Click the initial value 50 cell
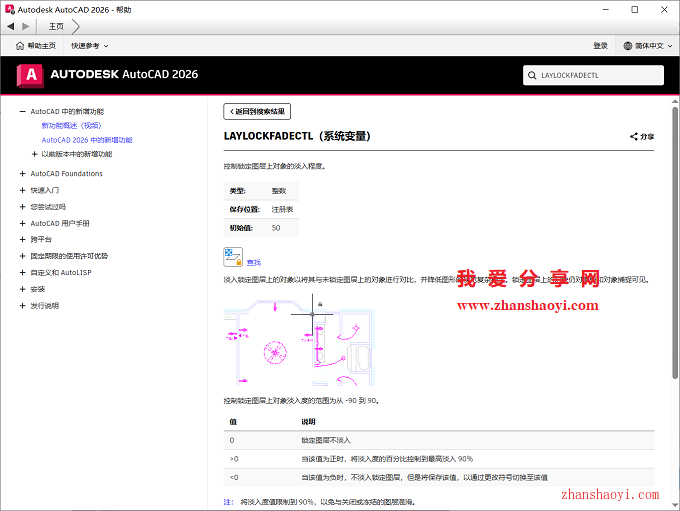680x511 pixels. point(276,228)
